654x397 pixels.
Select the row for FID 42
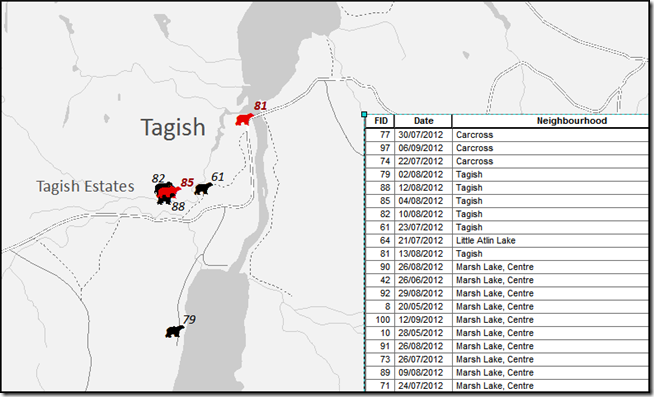tap(507, 280)
